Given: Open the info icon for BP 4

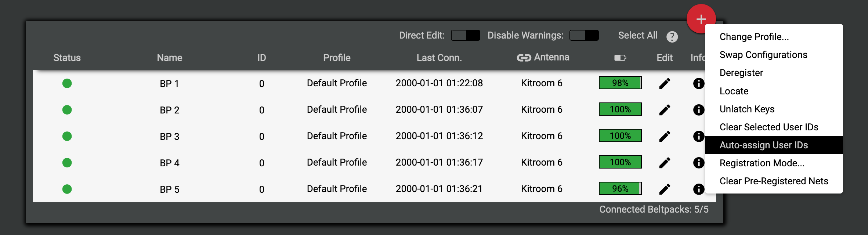Looking at the screenshot, I should tap(698, 163).
